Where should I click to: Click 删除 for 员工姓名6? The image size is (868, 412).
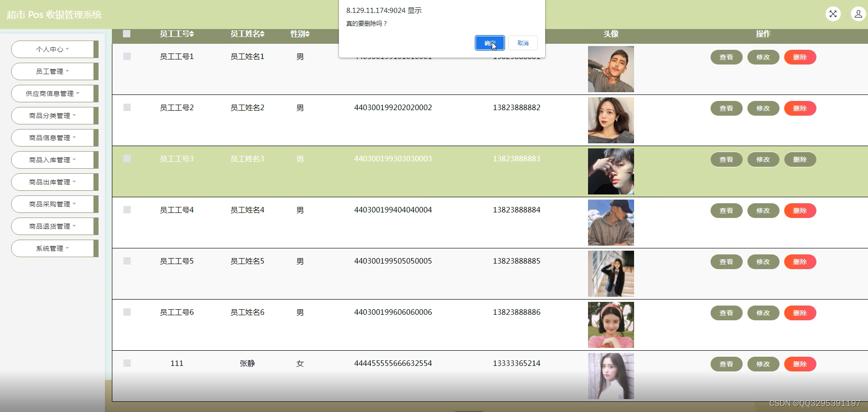pos(800,313)
